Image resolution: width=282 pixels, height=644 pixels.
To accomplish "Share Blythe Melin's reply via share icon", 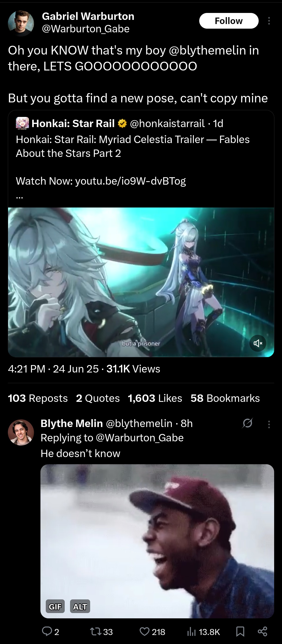I will click(263, 632).
